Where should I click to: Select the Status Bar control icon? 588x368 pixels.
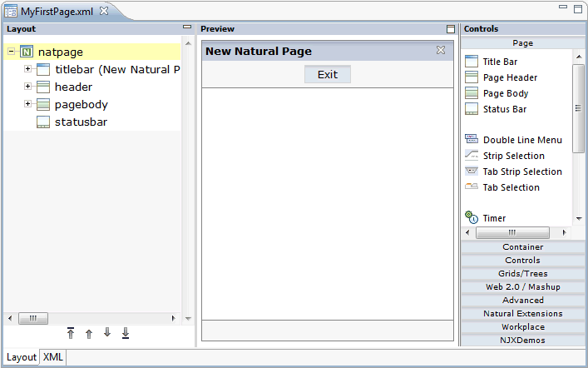472,109
